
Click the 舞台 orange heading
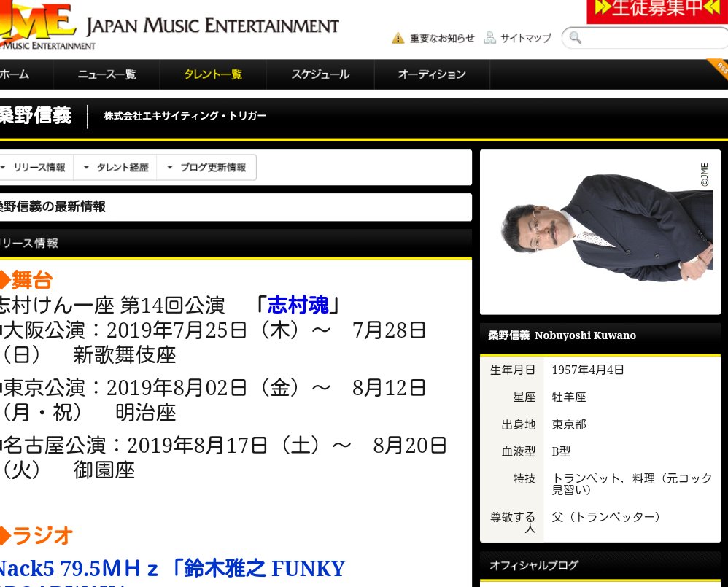[26, 280]
